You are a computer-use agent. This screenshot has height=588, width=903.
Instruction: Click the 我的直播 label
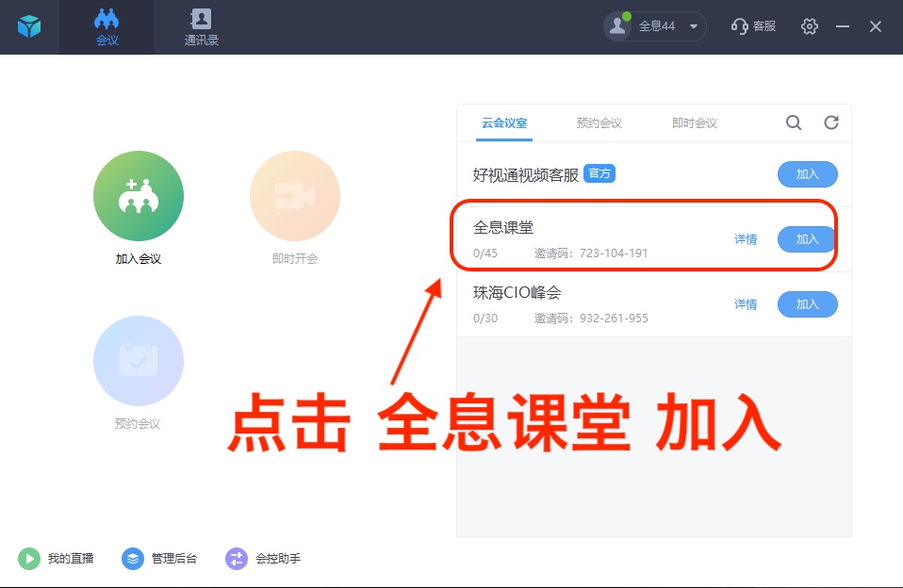pyautogui.click(x=71, y=559)
